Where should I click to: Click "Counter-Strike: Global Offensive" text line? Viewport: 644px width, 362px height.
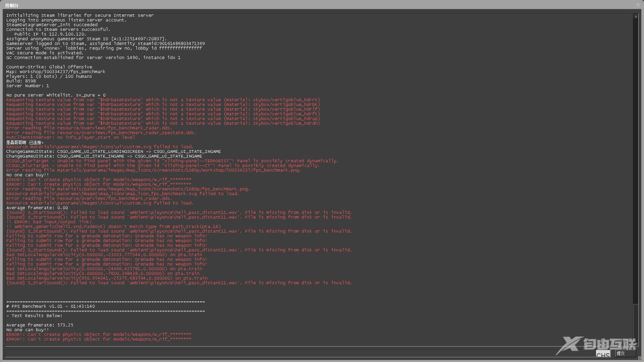click(x=49, y=67)
